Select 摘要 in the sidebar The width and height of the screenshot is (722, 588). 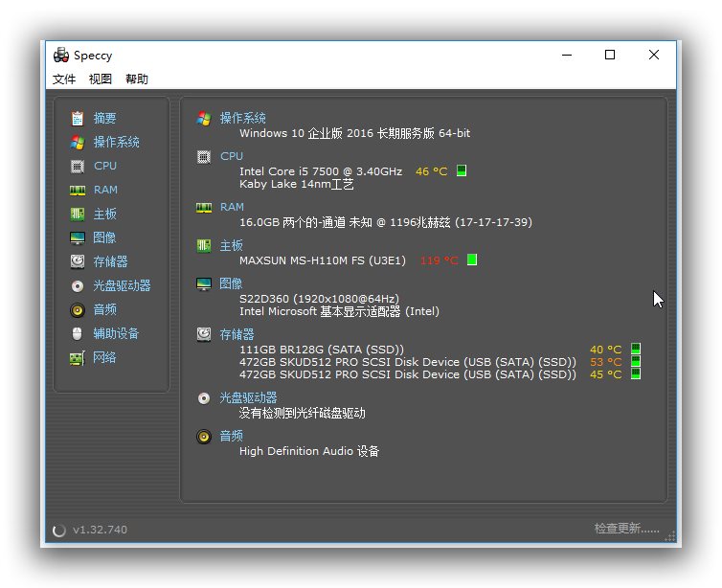[x=104, y=119]
